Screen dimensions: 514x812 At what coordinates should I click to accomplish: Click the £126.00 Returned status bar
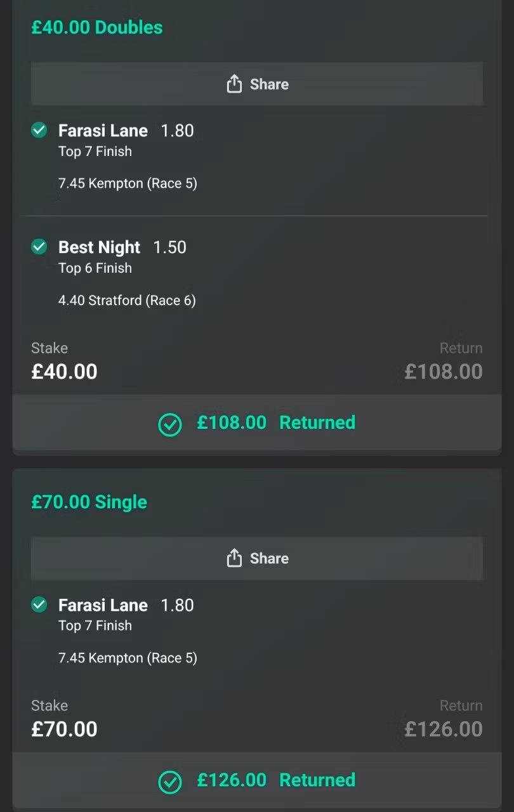pos(257,780)
